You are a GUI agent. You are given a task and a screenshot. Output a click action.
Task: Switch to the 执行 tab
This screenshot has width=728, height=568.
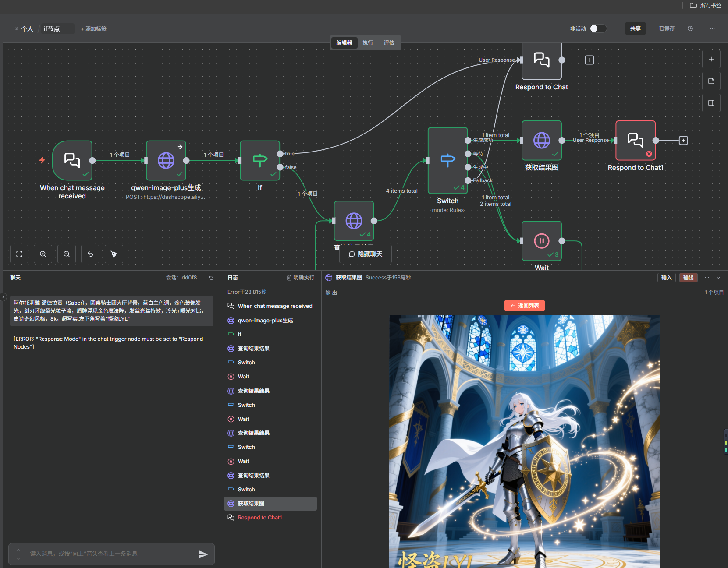(x=368, y=43)
